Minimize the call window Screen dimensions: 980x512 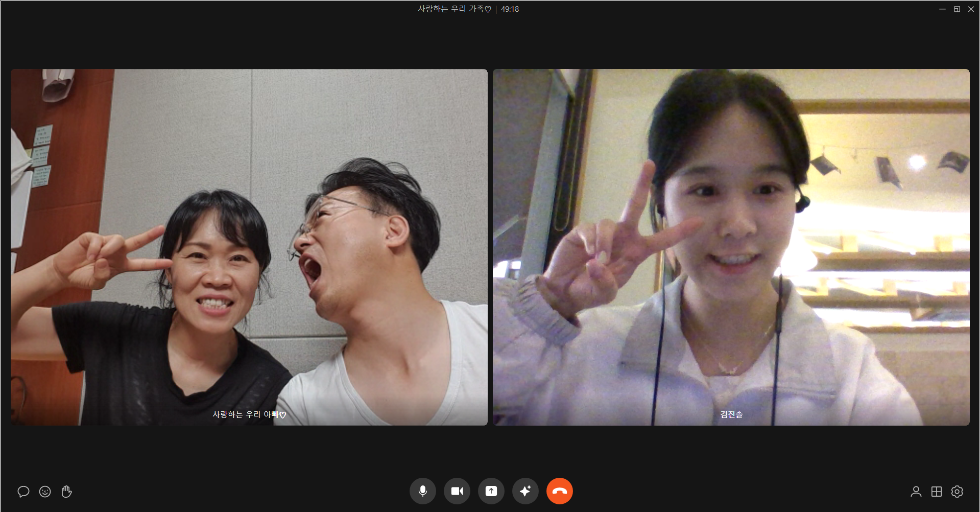click(x=942, y=9)
